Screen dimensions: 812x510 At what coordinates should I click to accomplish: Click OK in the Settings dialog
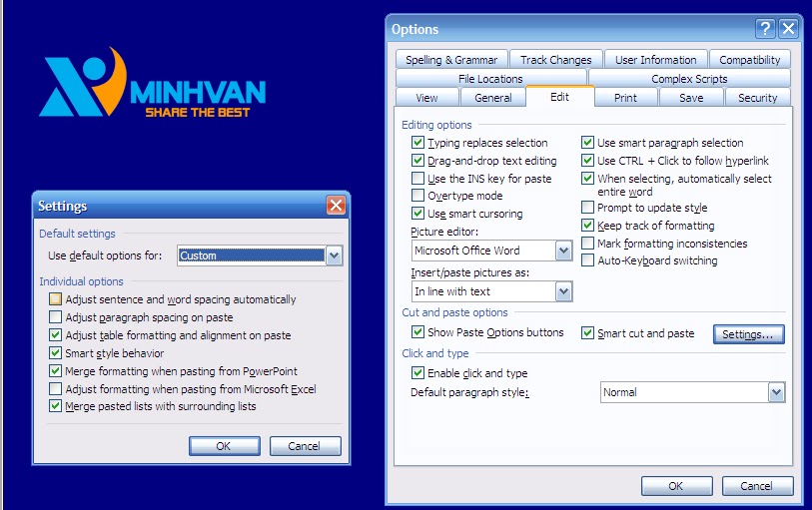[x=225, y=446]
